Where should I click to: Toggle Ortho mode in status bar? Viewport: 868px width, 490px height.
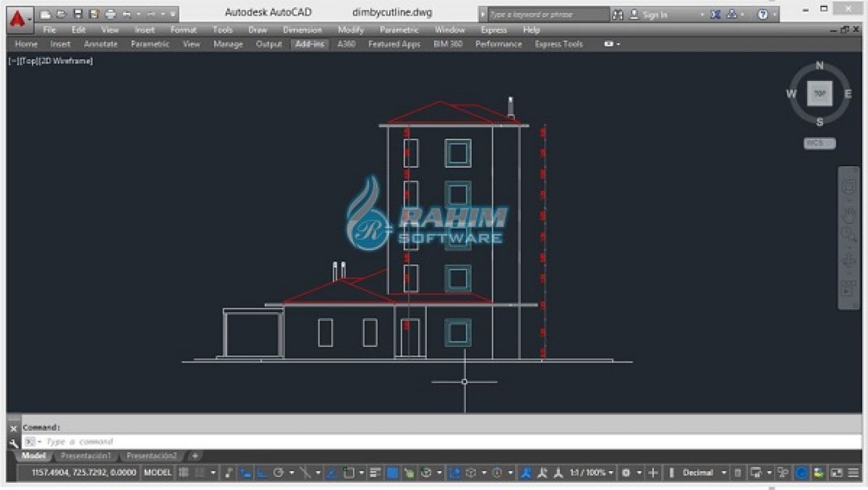click(262, 473)
